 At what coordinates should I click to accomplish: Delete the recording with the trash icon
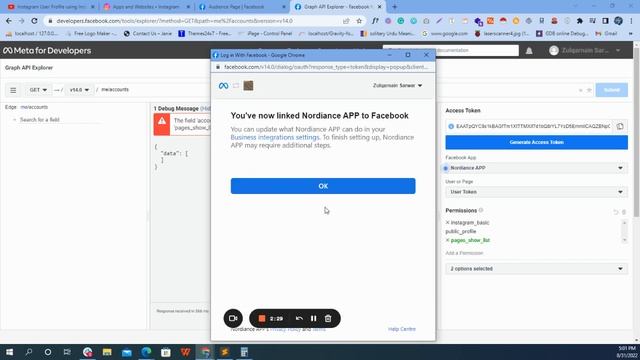tap(328, 318)
